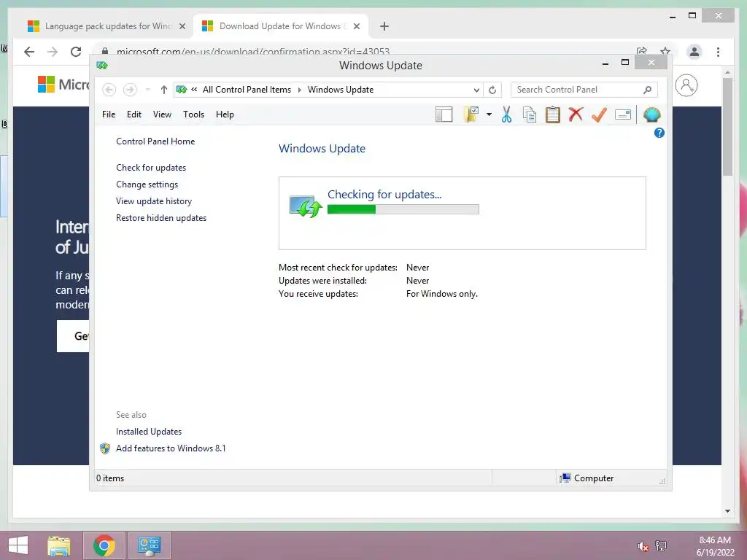Image resolution: width=747 pixels, height=560 pixels.
Task: Open the Installed Updates link
Action: pyautogui.click(x=149, y=432)
